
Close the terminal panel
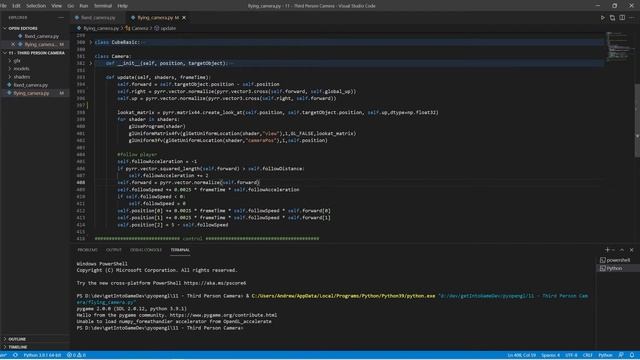(x=631, y=250)
